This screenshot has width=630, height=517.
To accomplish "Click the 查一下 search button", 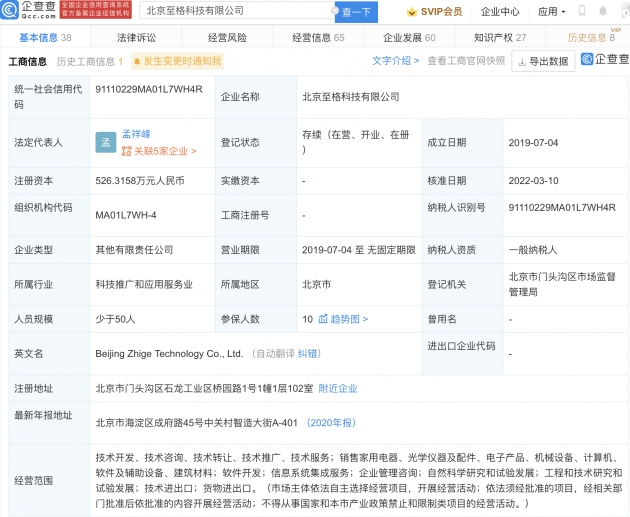I will tap(356, 12).
